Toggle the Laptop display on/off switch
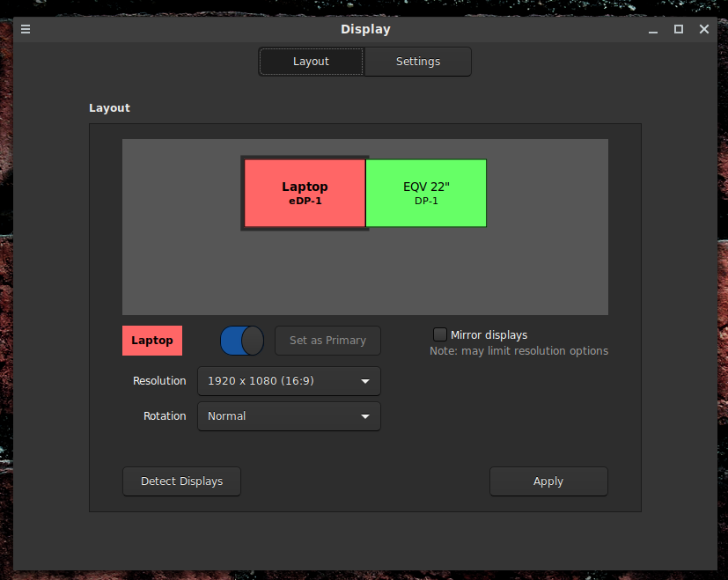 [241, 341]
